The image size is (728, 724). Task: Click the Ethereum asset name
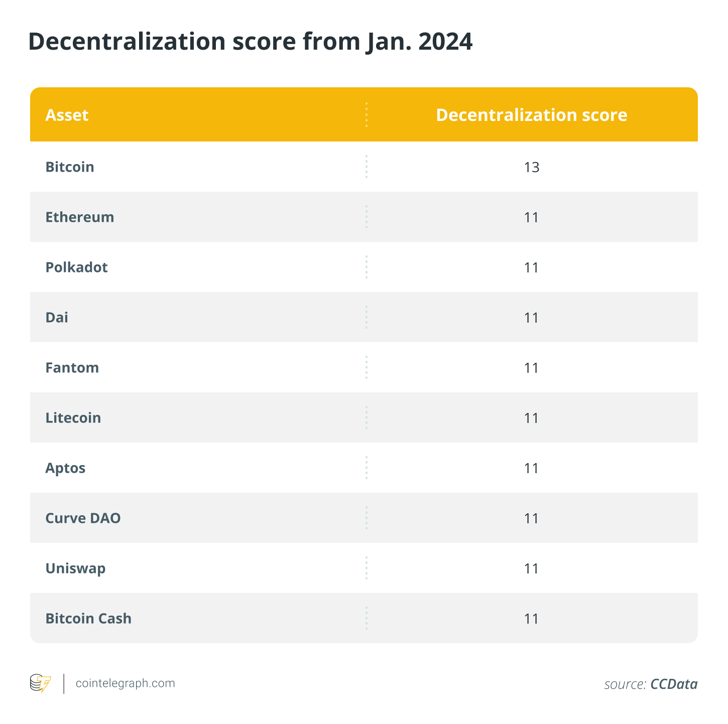(80, 217)
